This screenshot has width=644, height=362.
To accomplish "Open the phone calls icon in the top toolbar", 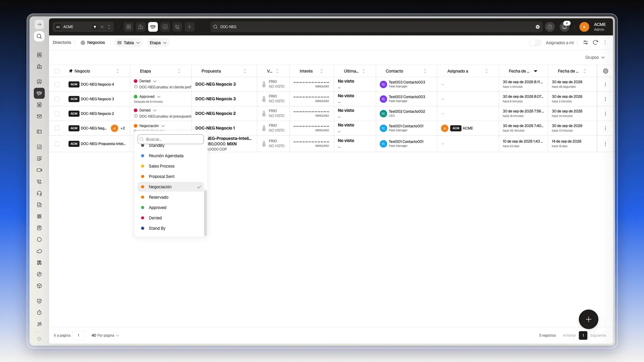I will click(177, 27).
